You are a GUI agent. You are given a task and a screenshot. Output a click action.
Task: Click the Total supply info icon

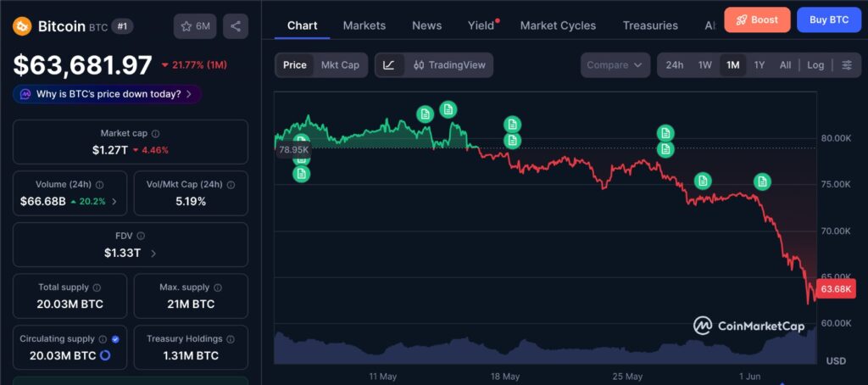[x=97, y=287]
